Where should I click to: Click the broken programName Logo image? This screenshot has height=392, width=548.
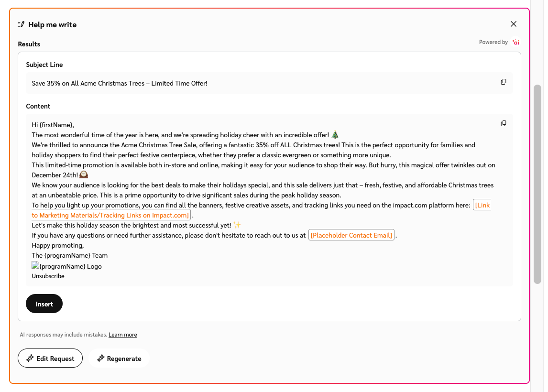(x=35, y=266)
